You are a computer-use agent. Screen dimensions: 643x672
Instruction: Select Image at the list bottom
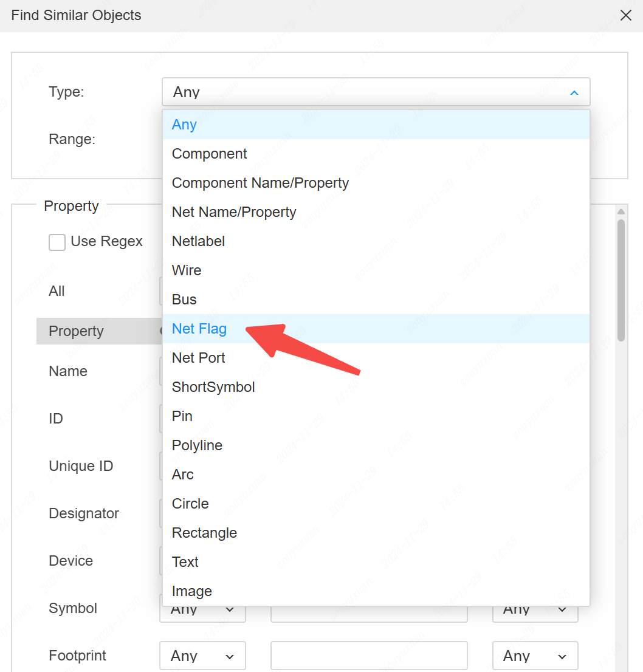click(x=192, y=591)
